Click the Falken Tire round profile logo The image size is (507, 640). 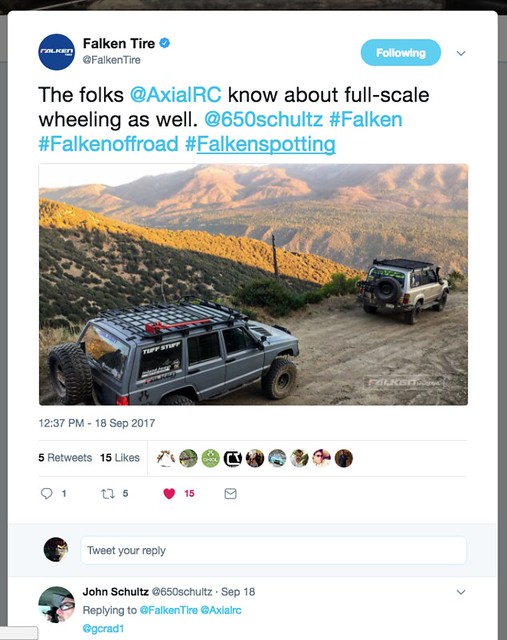[57, 52]
